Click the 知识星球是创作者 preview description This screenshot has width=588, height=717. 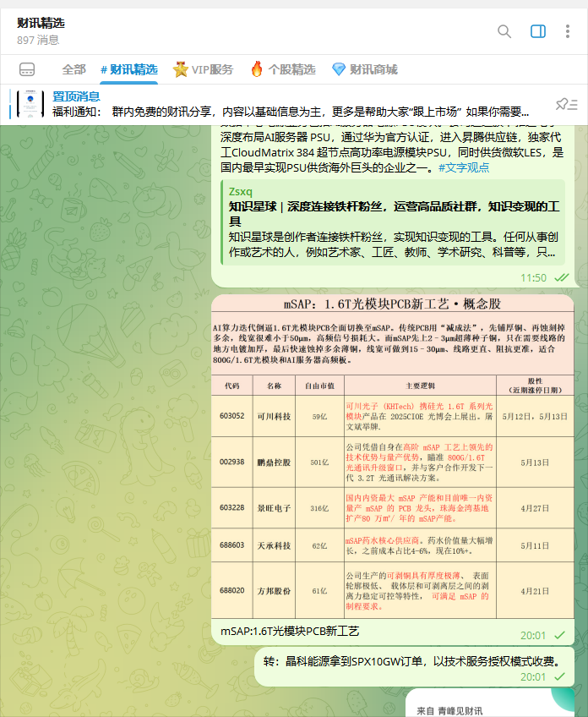pyautogui.click(x=394, y=244)
